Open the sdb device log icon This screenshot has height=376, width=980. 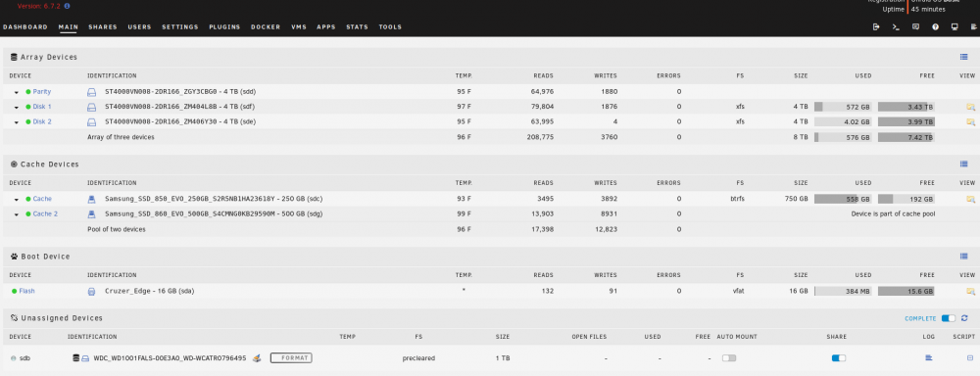point(929,358)
